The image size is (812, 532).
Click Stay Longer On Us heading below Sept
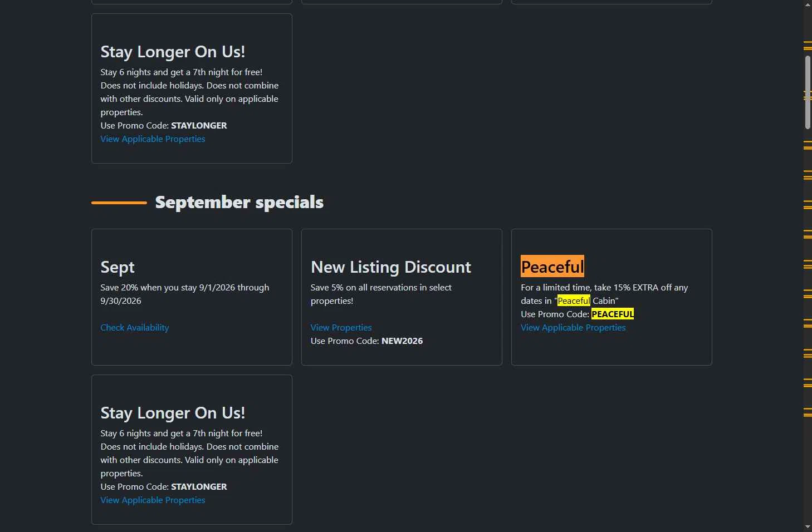click(x=173, y=413)
